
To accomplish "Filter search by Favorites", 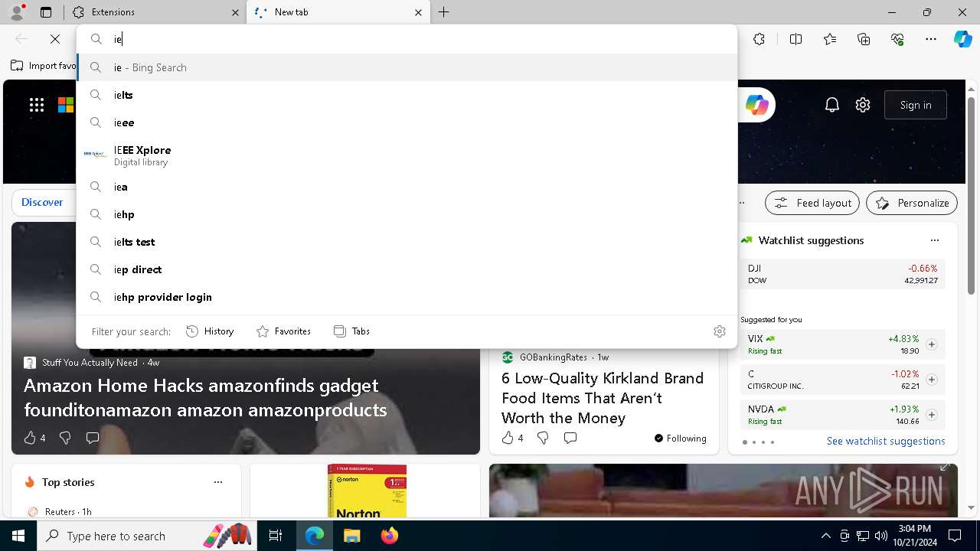I will click(283, 331).
